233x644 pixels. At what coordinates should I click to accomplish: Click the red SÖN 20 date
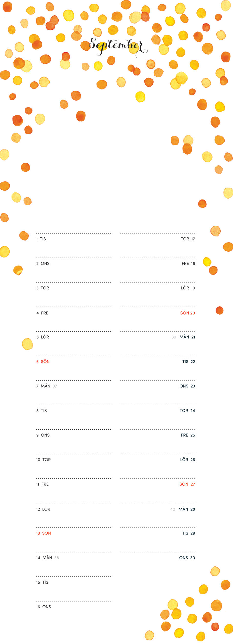pyautogui.click(x=187, y=313)
